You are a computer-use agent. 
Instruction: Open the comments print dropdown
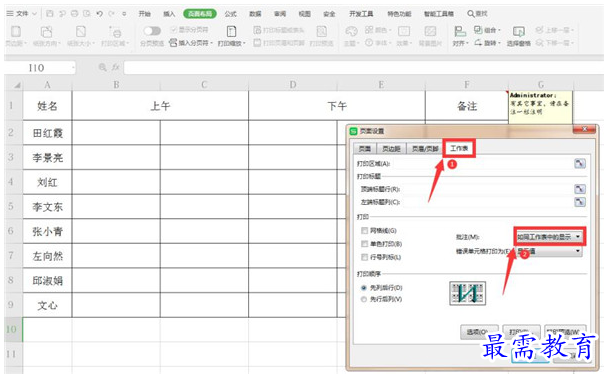[549, 237]
